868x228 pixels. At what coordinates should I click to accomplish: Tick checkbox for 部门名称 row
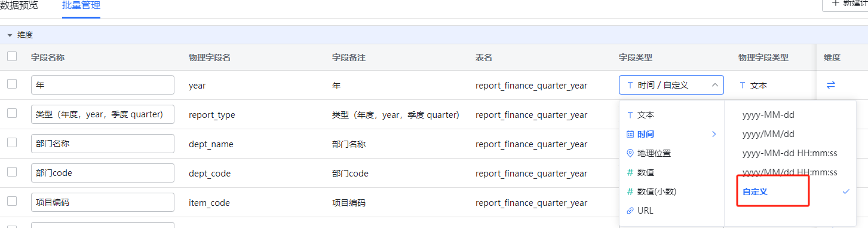12,142
